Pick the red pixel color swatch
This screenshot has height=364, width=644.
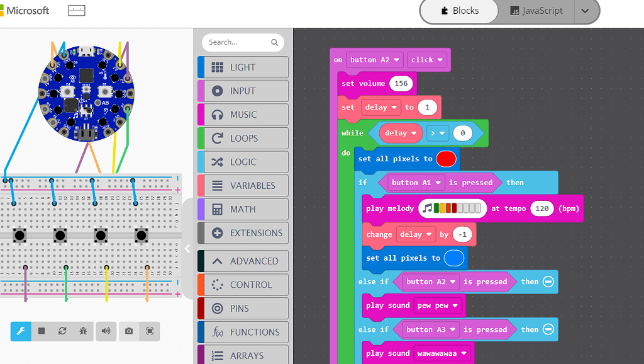pos(446,159)
